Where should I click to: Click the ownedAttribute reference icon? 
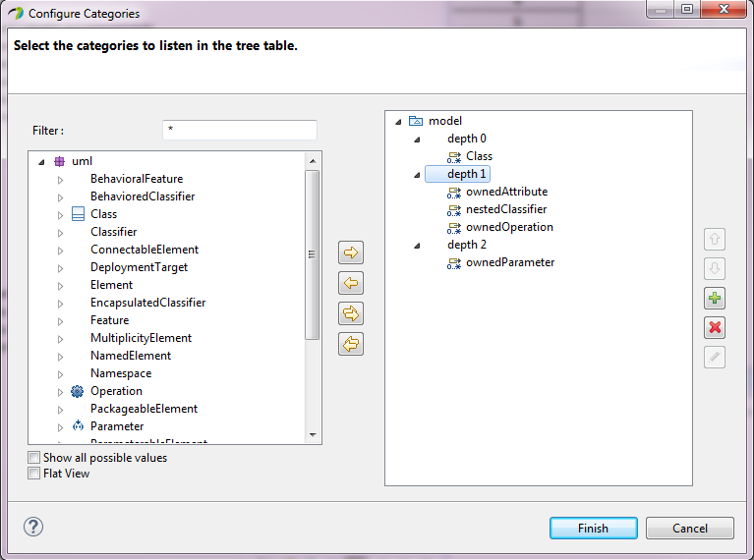click(x=454, y=193)
